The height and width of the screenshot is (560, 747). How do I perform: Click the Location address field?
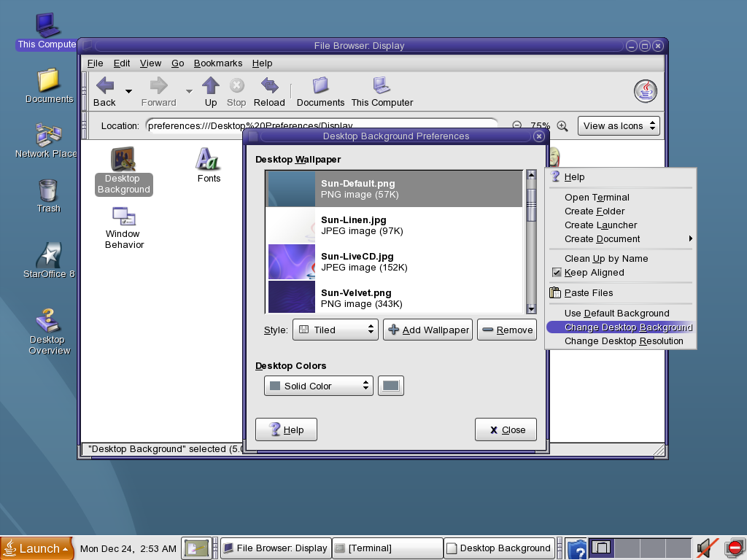click(x=322, y=125)
